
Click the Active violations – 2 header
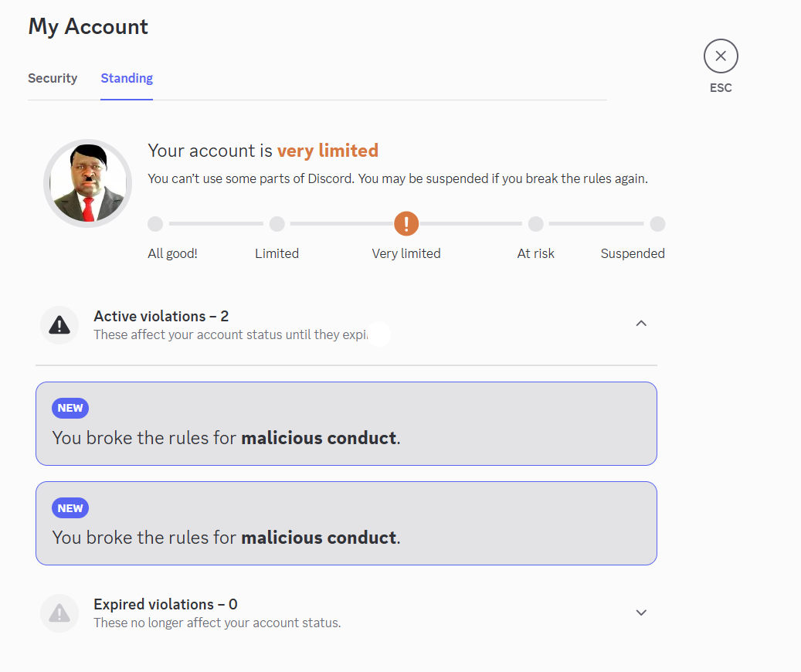point(161,317)
